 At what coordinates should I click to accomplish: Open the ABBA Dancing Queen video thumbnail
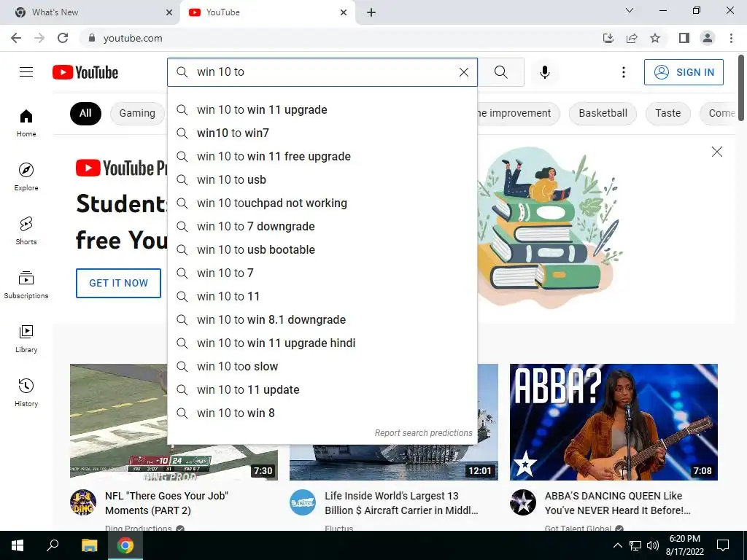tap(614, 422)
